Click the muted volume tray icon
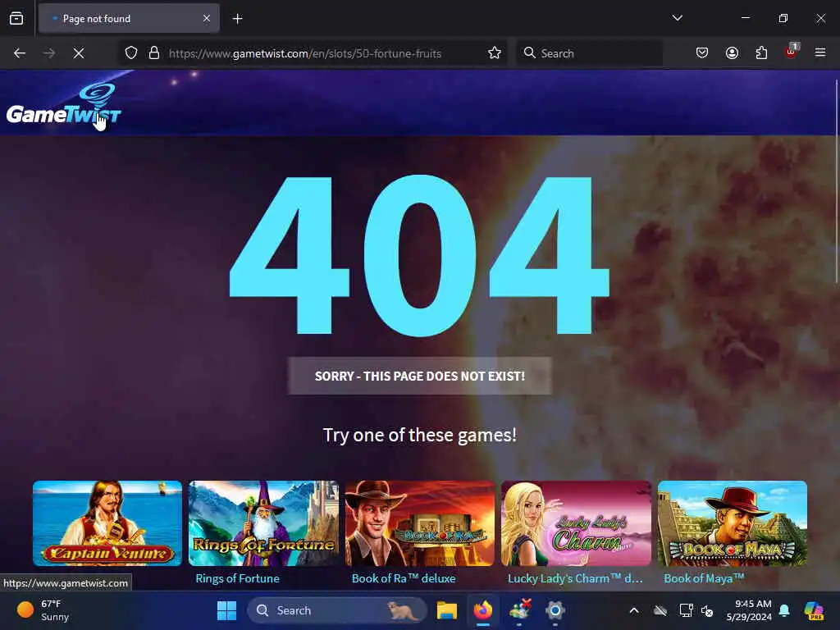 (x=707, y=610)
